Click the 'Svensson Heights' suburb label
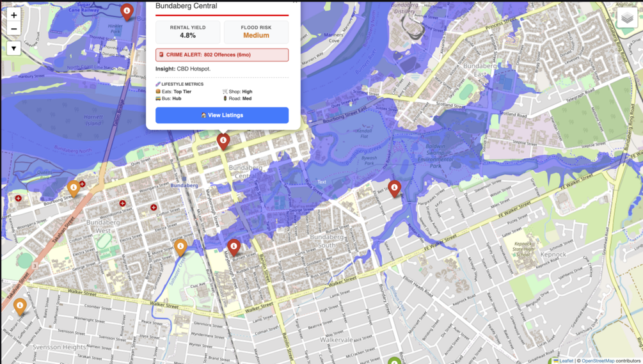This screenshot has height=364, width=643. pos(59,347)
